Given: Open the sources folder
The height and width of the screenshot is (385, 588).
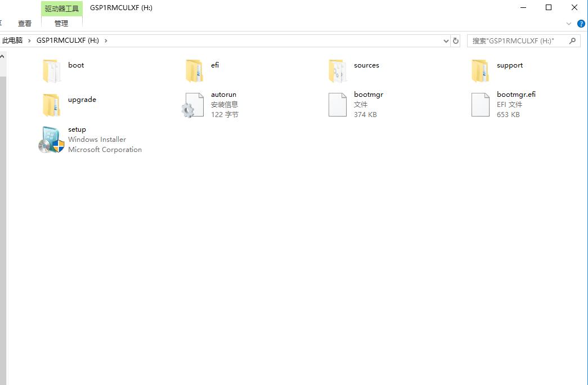Looking at the screenshot, I should coord(366,65).
